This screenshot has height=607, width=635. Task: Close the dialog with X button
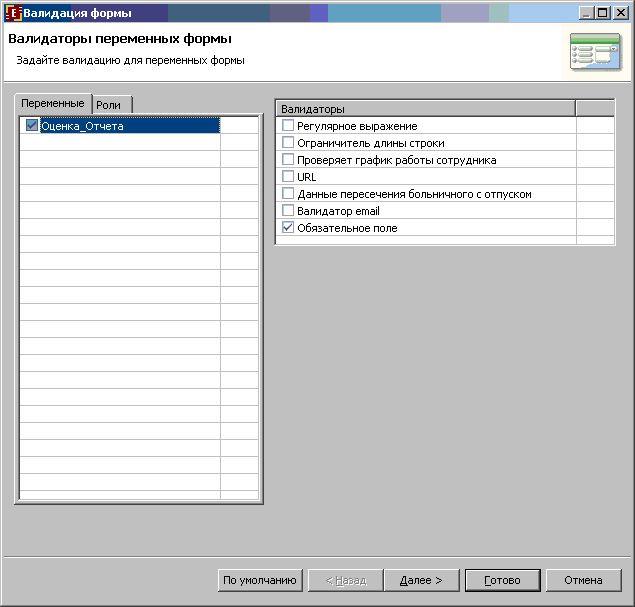(x=620, y=13)
